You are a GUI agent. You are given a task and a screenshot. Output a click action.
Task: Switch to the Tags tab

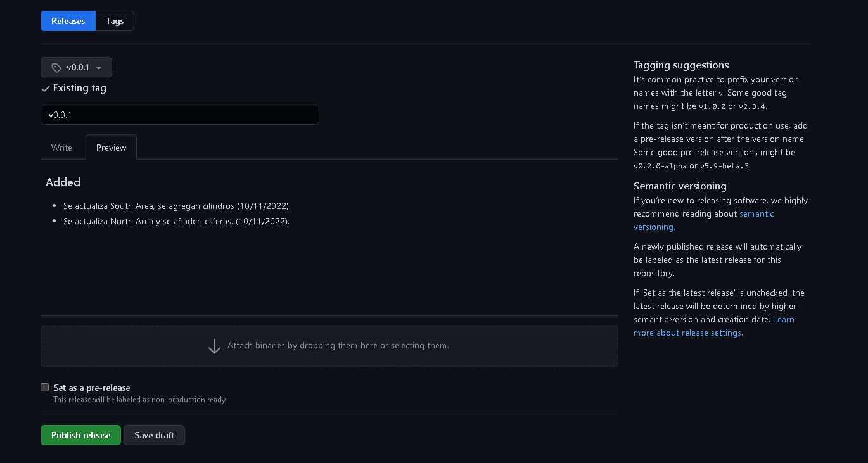click(x=115, y=21)
